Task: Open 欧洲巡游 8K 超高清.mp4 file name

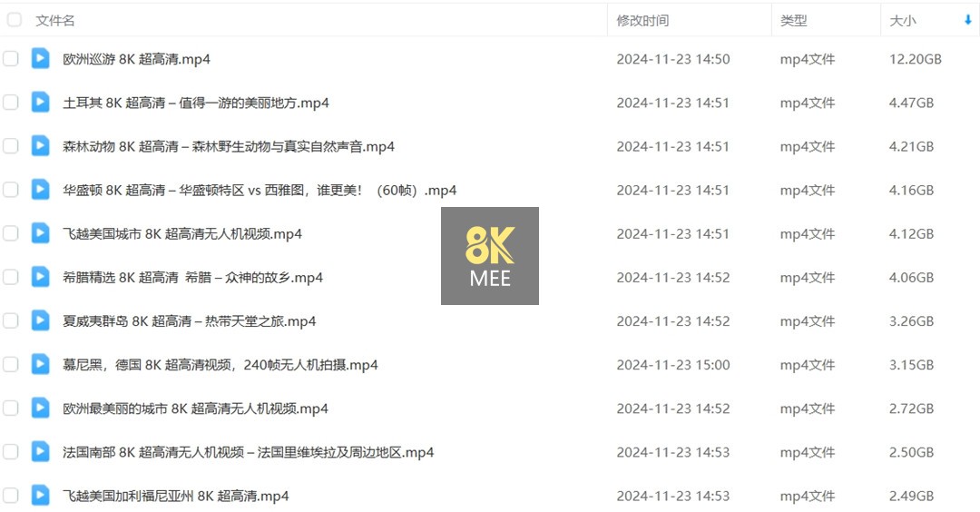Action: click(136, 59)
